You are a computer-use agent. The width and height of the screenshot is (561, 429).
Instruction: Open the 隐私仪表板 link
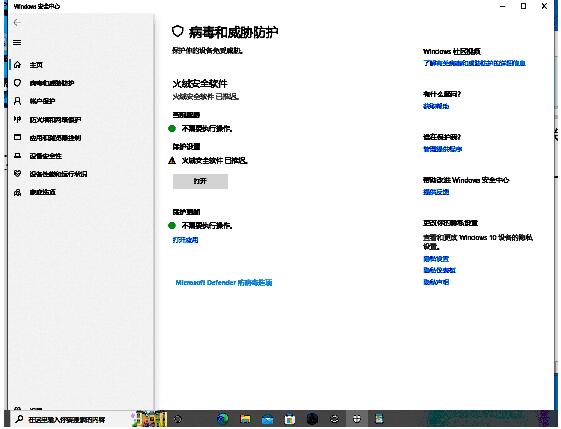[x=439, y=270]
